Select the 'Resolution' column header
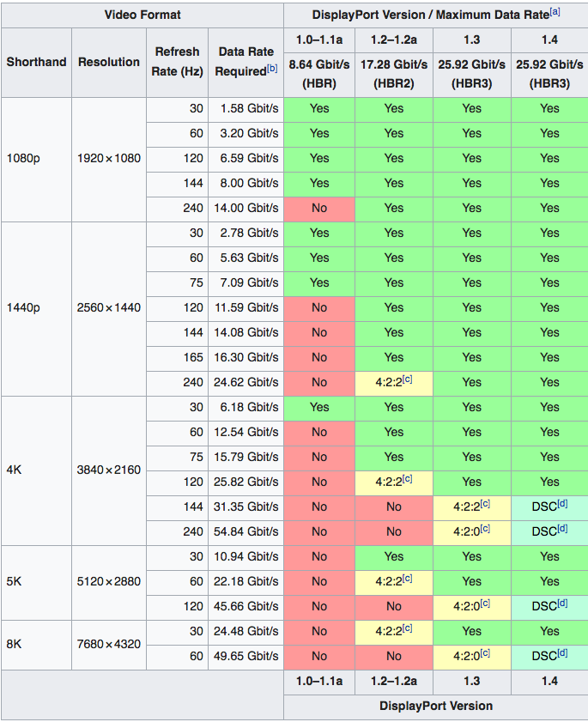588x722 pixels. [x=109, y=62]
